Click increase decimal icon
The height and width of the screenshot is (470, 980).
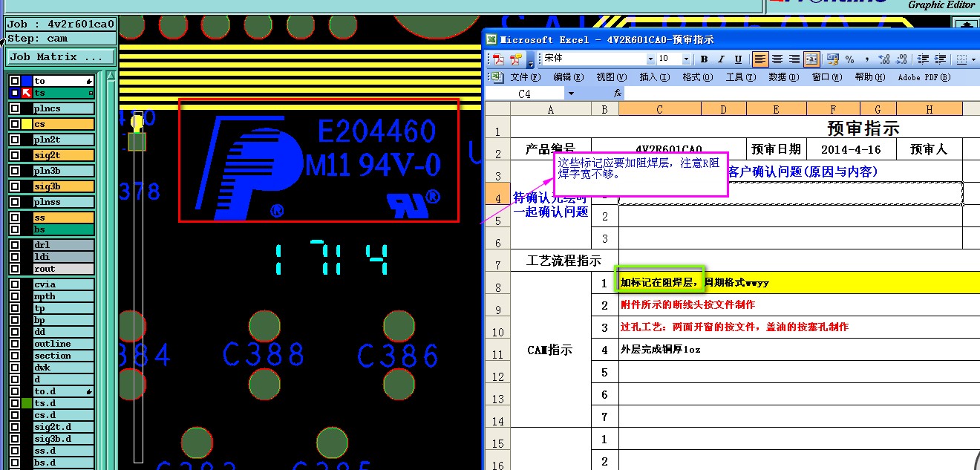pos(884,59)
